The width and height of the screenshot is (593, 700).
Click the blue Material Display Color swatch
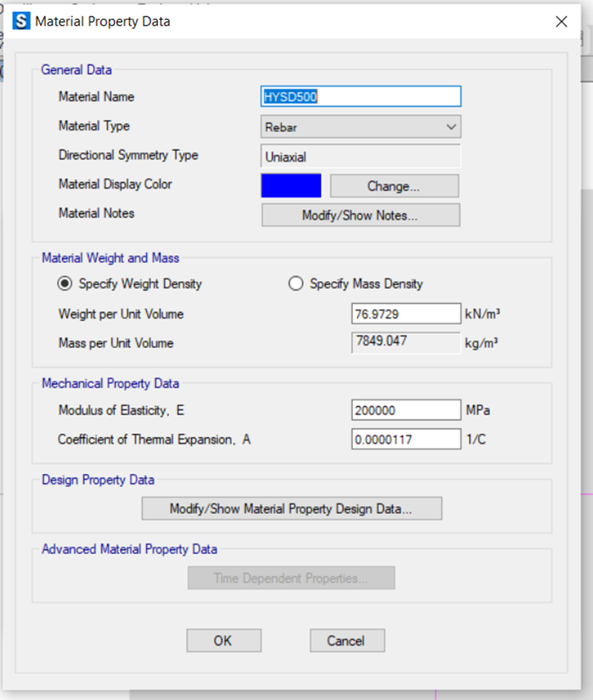(x=291, y=186)
